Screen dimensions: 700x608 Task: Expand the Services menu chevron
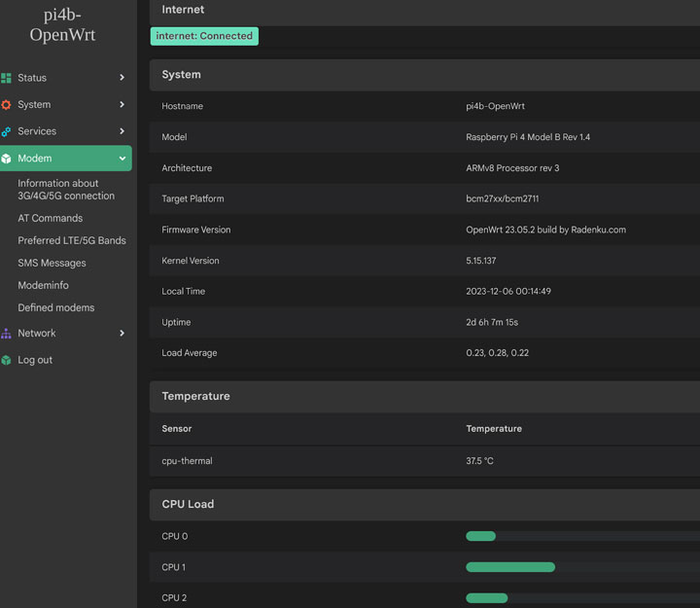click(x=122, y=131)
